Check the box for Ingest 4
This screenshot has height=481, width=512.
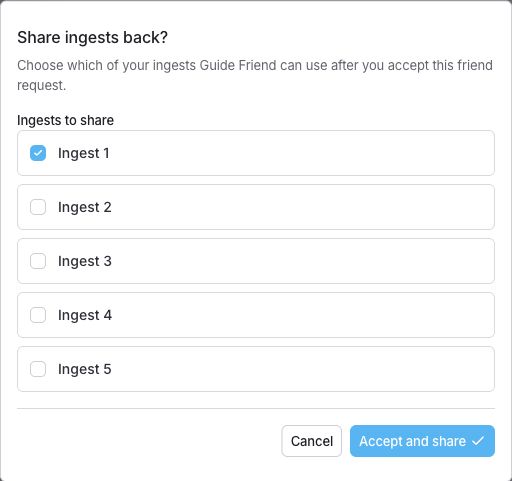point(38,315)
